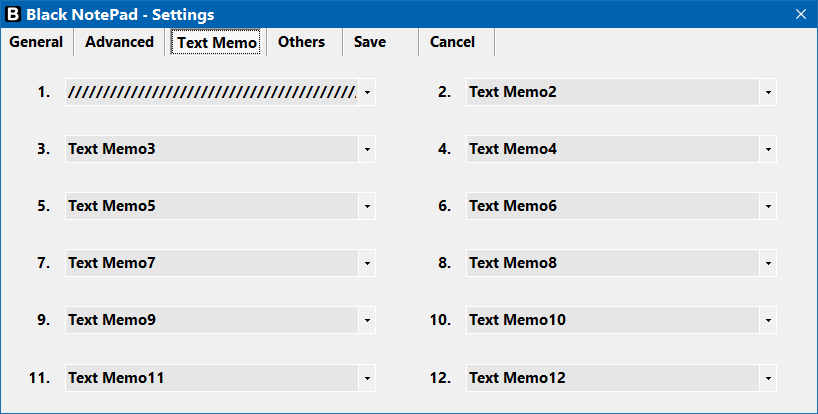
Task: Expand the Text Memo10 dropdown arrow
Action: [x=768, y=320]
